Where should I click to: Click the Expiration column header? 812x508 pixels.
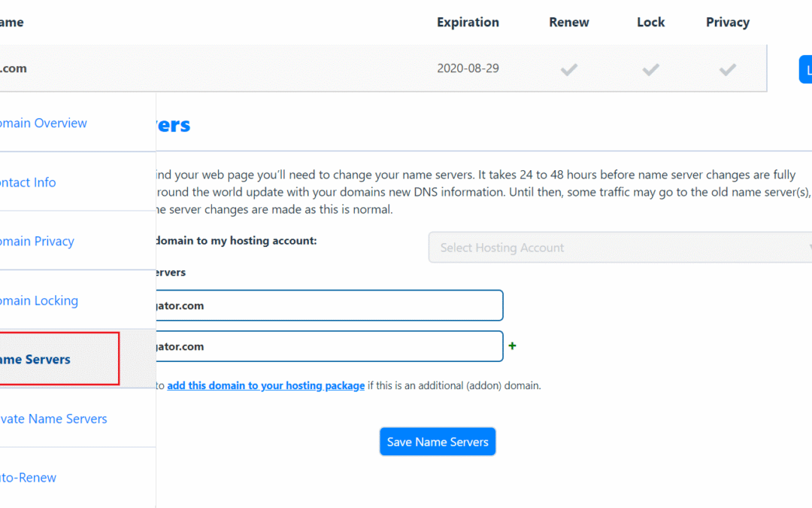coord(468,23)
